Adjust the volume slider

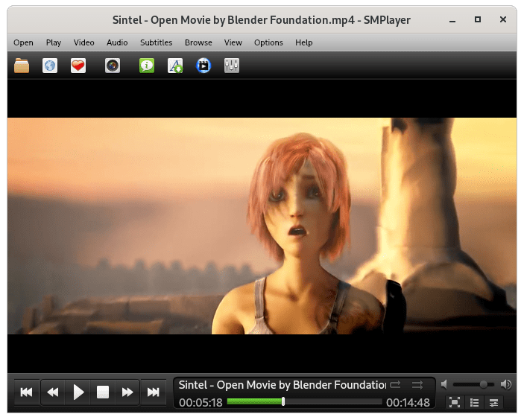coord(473,384)
